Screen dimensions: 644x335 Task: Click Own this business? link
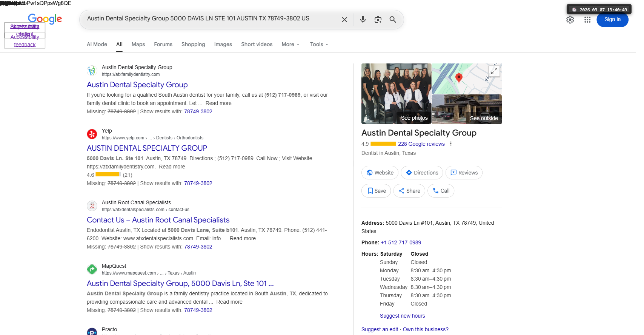426,329
